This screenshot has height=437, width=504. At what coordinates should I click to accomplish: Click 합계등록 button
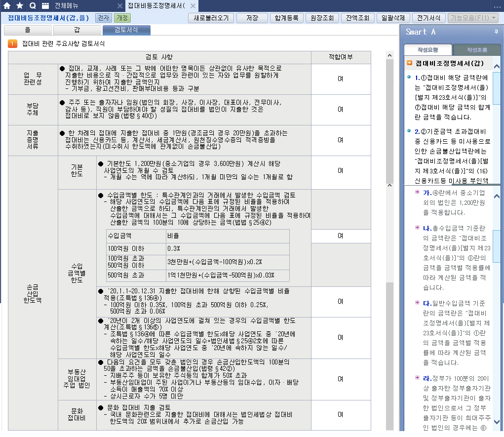click(286, 18)
